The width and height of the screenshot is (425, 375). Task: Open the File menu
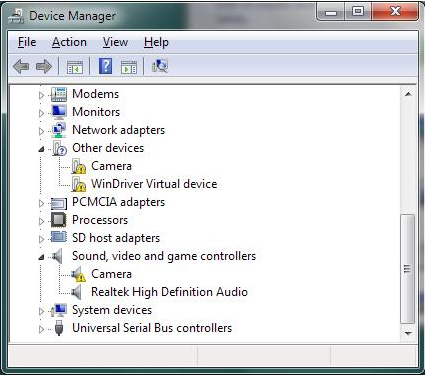(27, 42)
